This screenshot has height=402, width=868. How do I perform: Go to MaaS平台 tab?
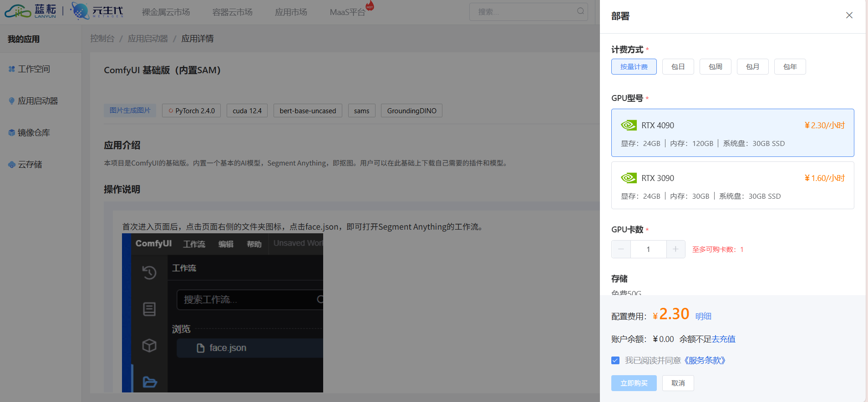(x=347, y=12)
